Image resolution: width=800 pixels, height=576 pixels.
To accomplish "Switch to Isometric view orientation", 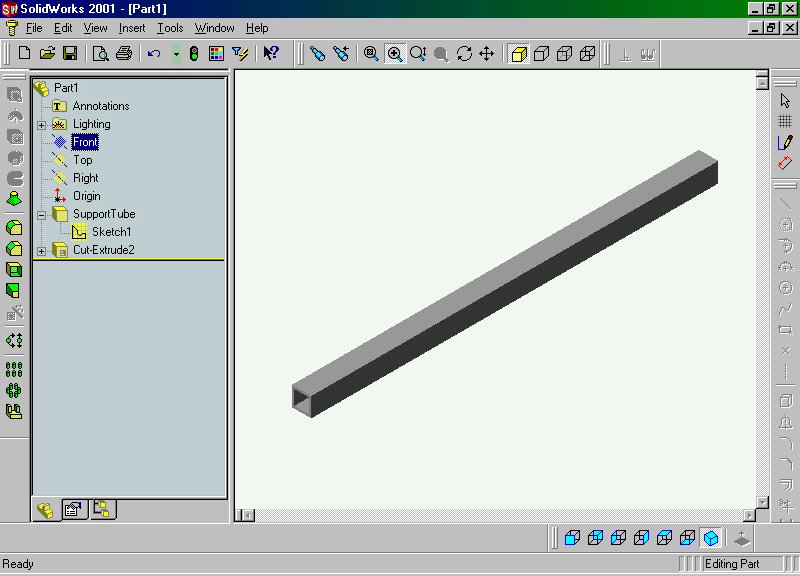I will click(711, 538).
